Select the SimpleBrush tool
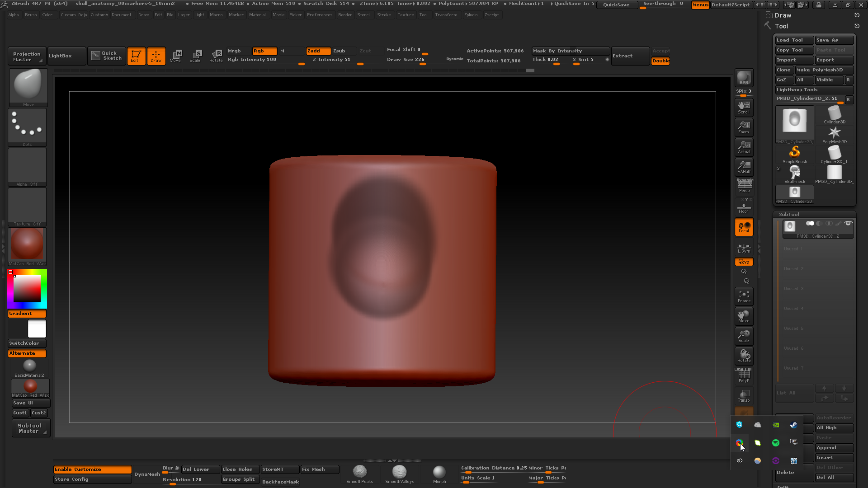Image resolution: width=868 pixels, height=488 pixels. [794, 155]
